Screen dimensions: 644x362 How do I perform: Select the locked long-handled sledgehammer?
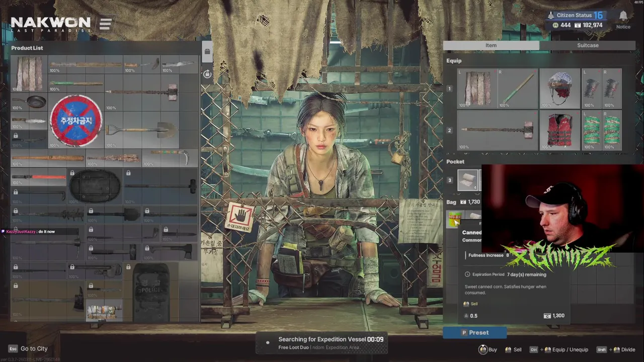tap(161, 186)
